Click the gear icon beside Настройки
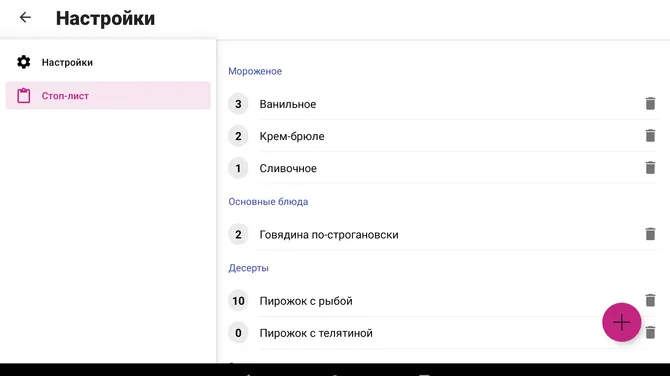This screenshot has width=670, height=376. click(x=24, y=62)
